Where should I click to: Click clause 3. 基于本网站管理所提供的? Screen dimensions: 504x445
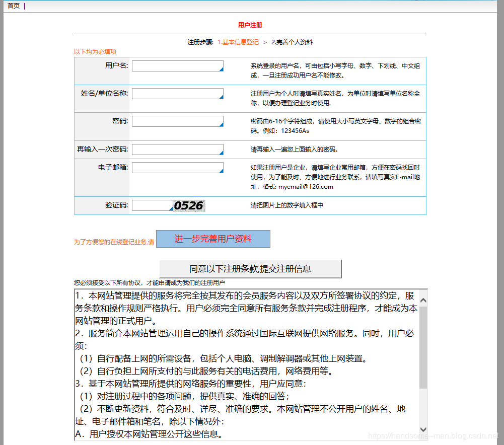(191, 384)
